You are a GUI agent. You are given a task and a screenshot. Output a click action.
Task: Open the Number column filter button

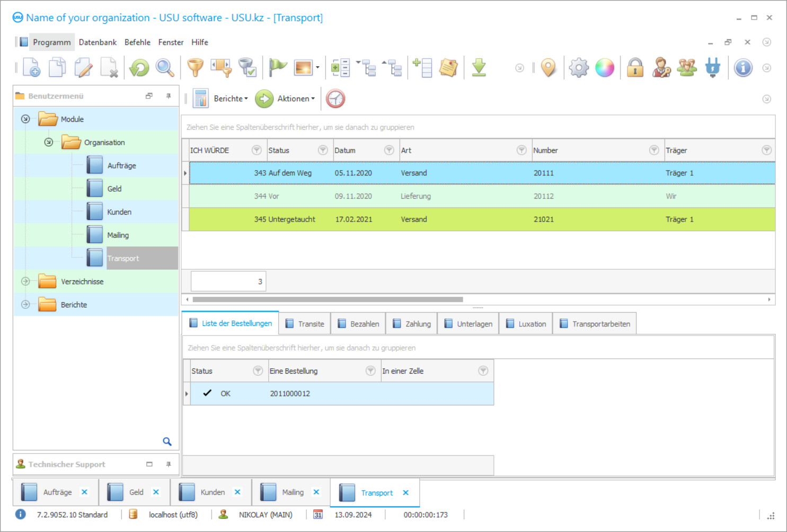654,150
